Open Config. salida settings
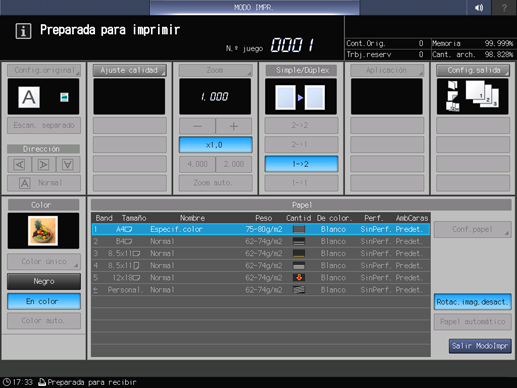This screenshot has height=388, width=517. tap(473, 70)
